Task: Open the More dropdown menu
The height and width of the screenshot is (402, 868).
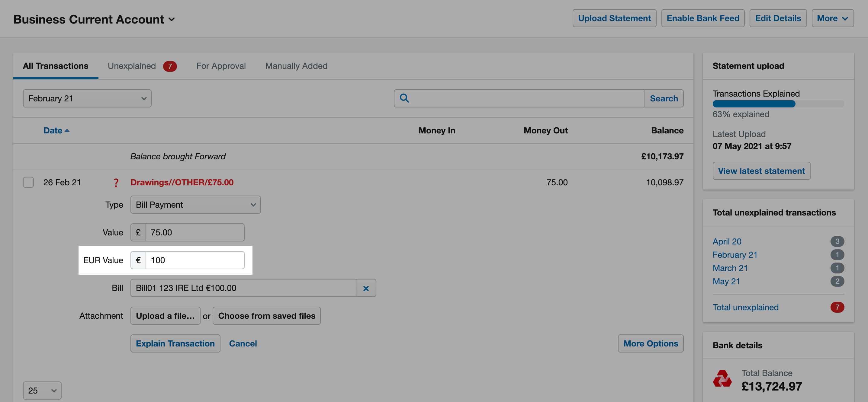Action: [832, 18]
